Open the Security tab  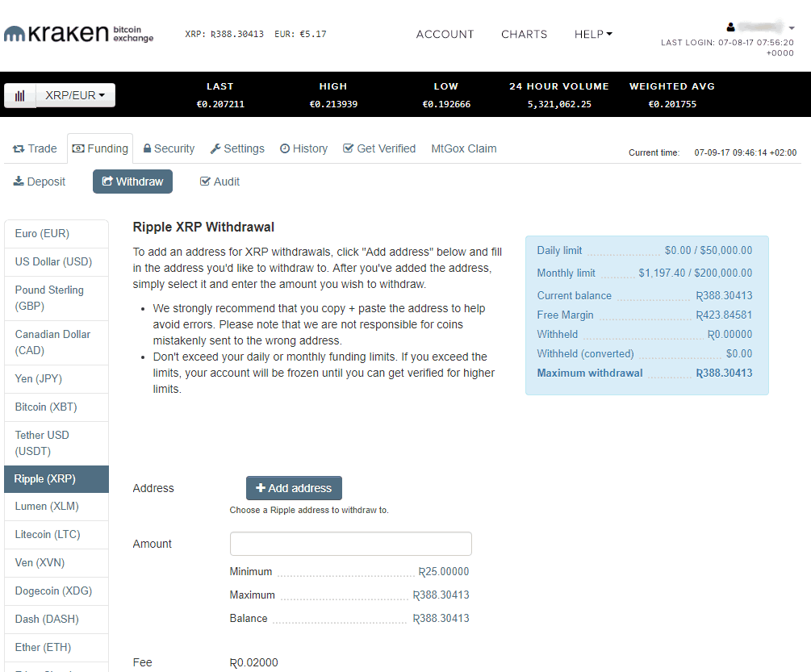169,148
